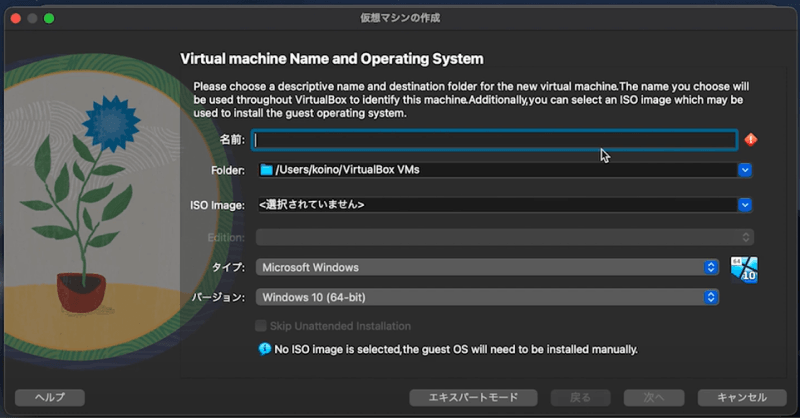This screenshot has height=418, width=800.
Task: Click the Windows 10 OS type icon
Action: (744, 269)
